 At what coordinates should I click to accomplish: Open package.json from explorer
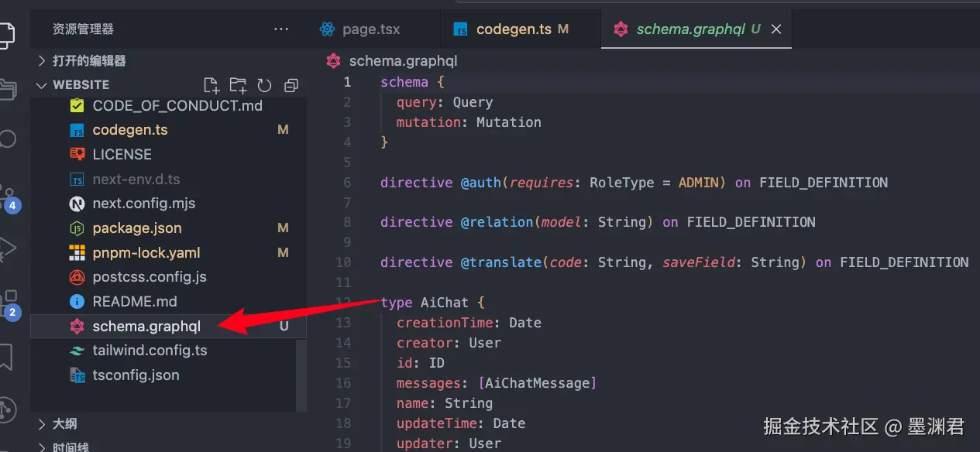point(137,228)
